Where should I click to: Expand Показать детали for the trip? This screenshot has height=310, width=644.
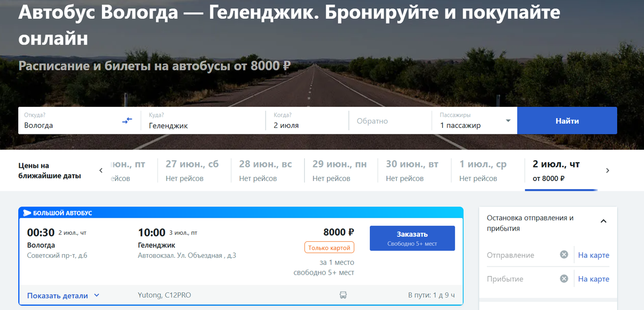pos(63,295)
